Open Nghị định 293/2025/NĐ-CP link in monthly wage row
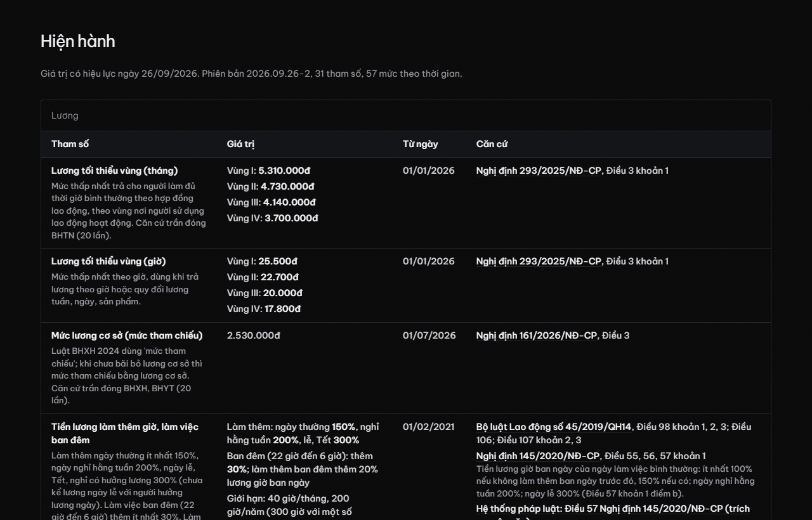This screenshot has height=520, width=812. [x=539, y=171]
